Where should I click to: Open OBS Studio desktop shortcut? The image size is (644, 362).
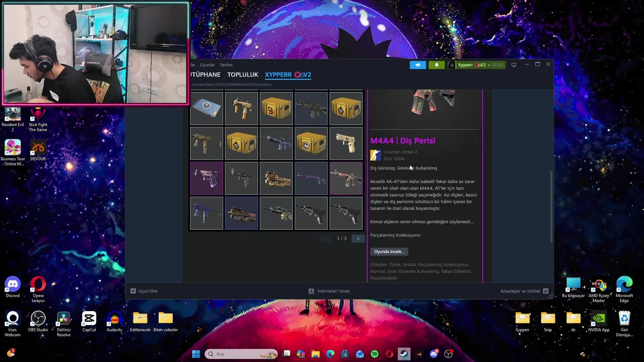[x=38, y=322]
